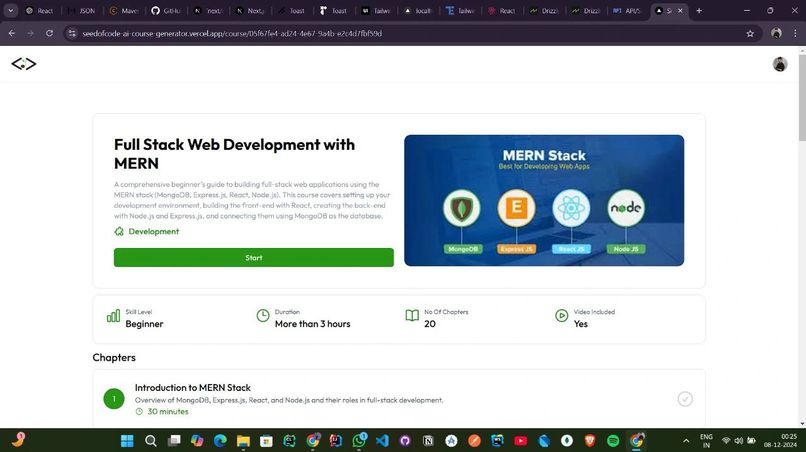The height and width of the screenshot is (452, 806).
Task: Open File Explorer from the taskbar
Action: click(x=243, y=441)
